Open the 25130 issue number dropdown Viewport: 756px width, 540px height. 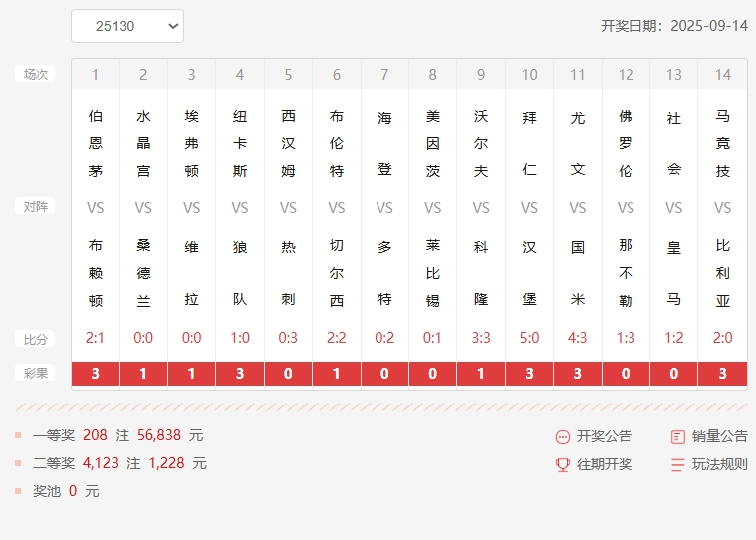126,26
